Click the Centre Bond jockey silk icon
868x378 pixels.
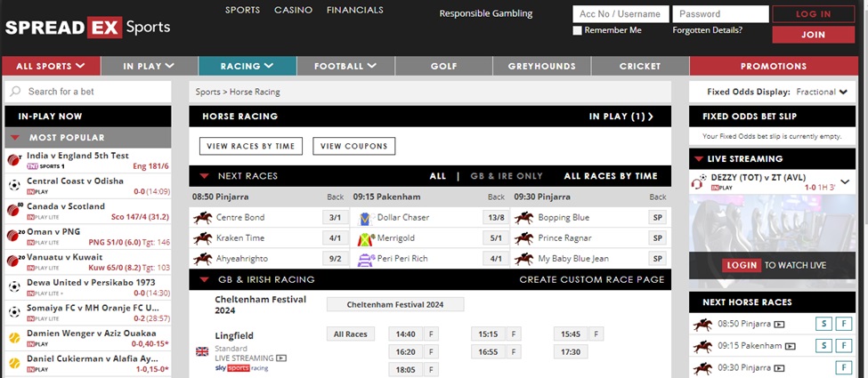click(202, 218)
